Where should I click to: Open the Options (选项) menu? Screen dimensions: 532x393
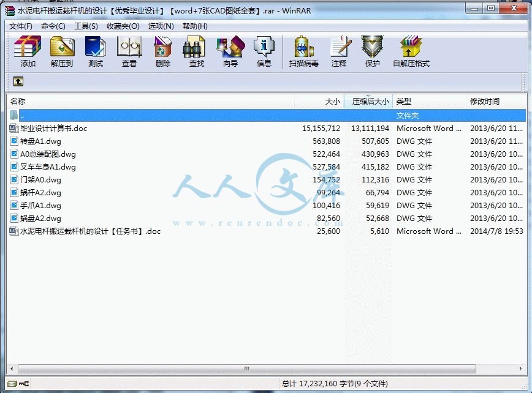(x=161, y=26)
